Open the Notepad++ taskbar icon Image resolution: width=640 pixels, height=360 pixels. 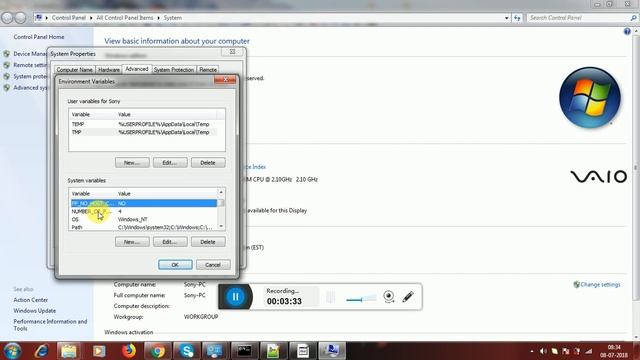pyautogui.click(x=273, y=351)
